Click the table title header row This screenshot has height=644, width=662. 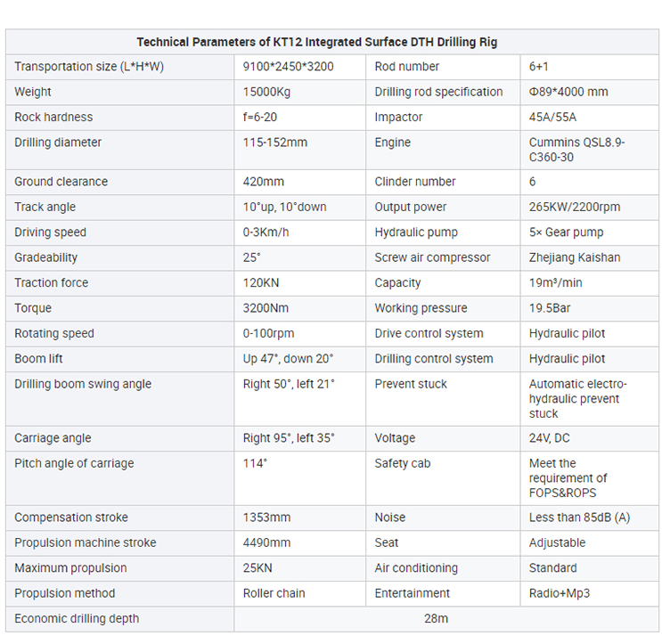coord(330,42)
